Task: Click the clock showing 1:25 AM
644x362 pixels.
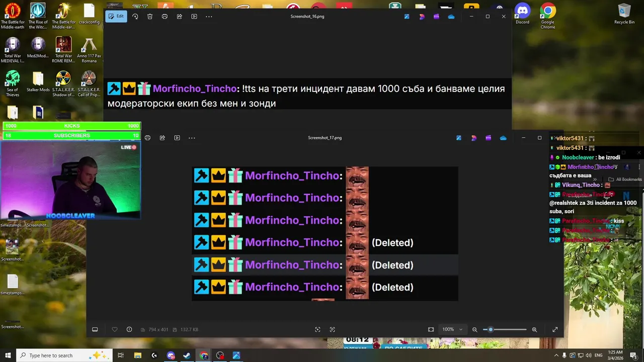Action: (615, 355)
